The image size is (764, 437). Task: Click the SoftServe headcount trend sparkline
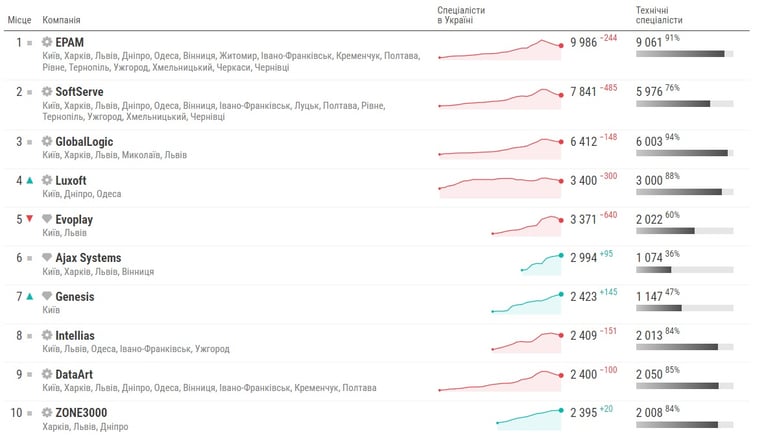click(x=501, y=98)
